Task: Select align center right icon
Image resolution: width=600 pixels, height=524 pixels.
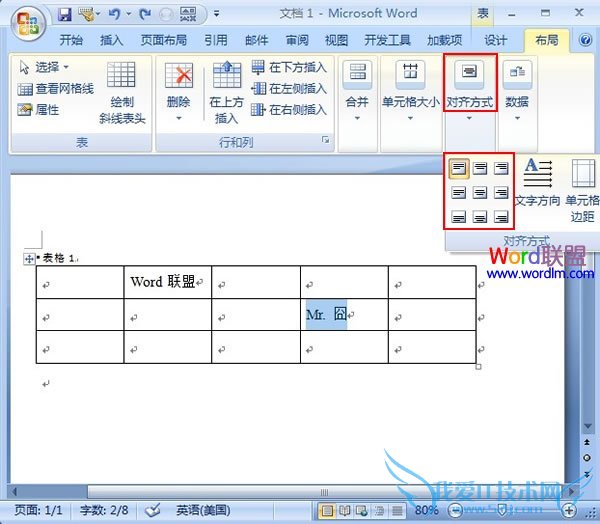Action: tap(501, 193)
